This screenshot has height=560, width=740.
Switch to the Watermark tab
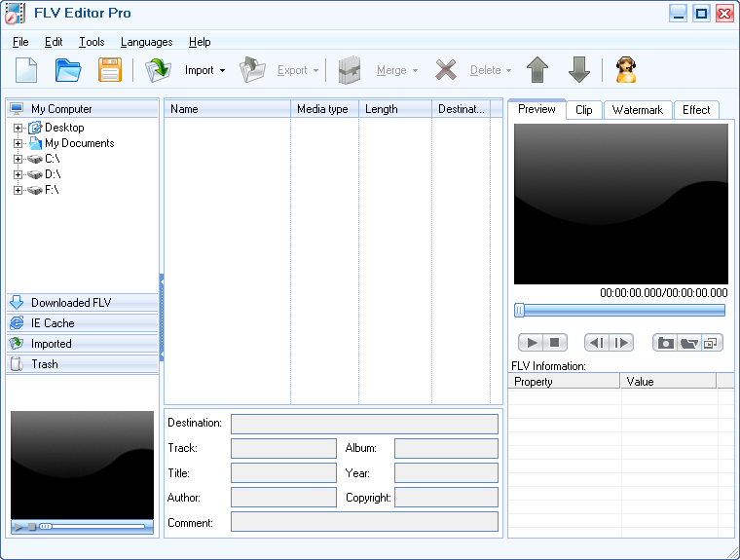point(637,110)
